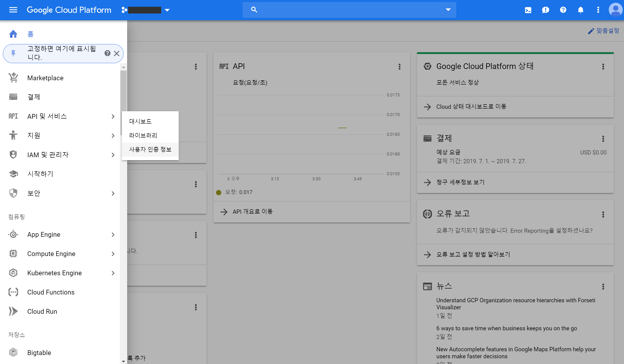Expand the IAM 및 관리자 submenu
Screen dimensions: 624x364
pos(113,155)
